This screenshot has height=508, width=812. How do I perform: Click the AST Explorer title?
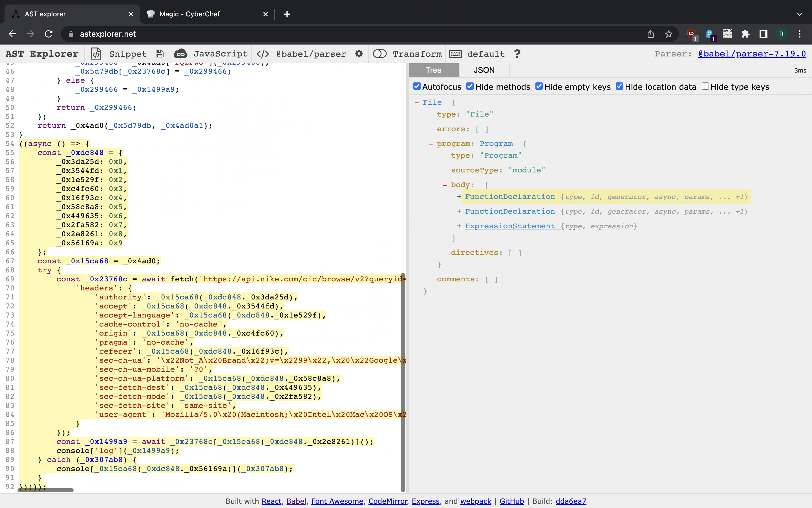click(x=42, y=54)
